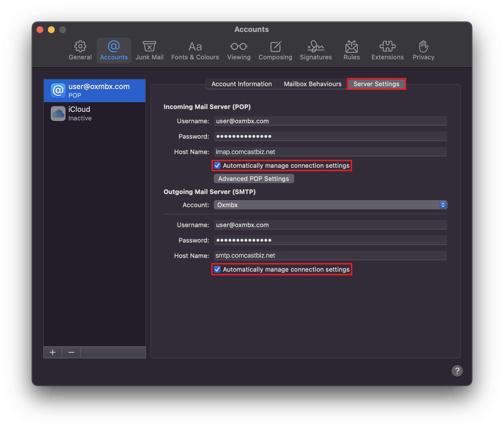This screenshot has height=428, width=504.
Task: Click the Advanced POP Settings button
Action: [253, 179]
